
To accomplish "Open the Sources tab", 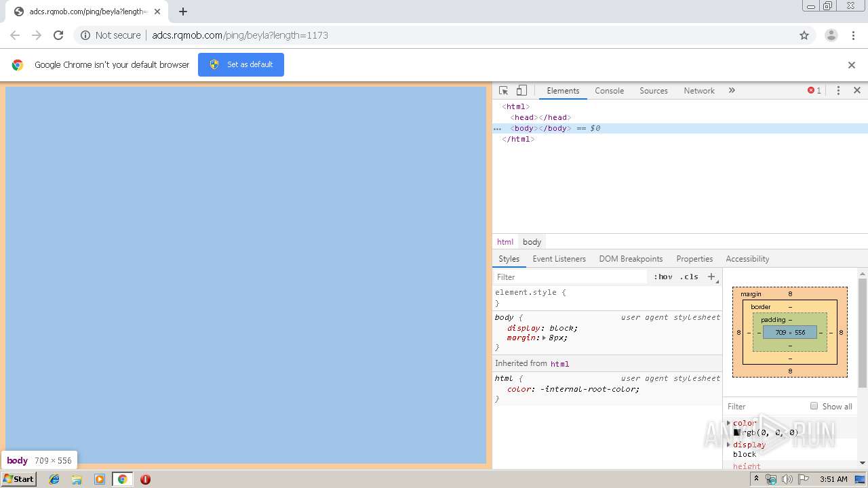I will click(x=654, y=91).
